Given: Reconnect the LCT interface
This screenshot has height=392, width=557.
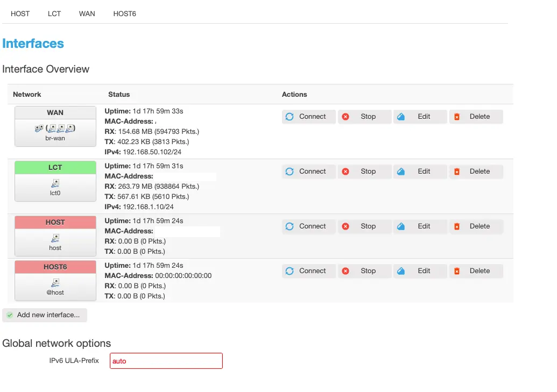Looking at the screenshot, I should (x=309, y=172).
